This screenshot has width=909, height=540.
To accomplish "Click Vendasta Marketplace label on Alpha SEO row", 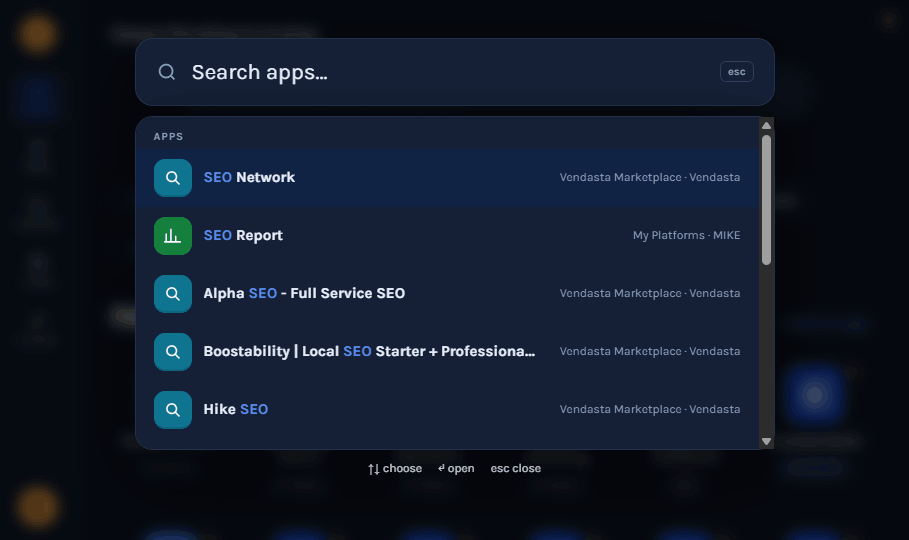I will click(x=649, y=293).
